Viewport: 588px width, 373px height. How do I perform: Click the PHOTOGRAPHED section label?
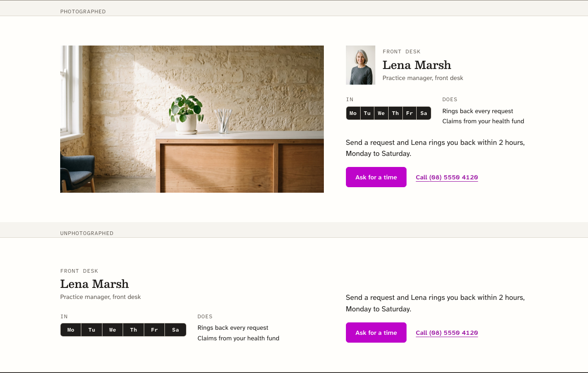(x=83, y=11)
